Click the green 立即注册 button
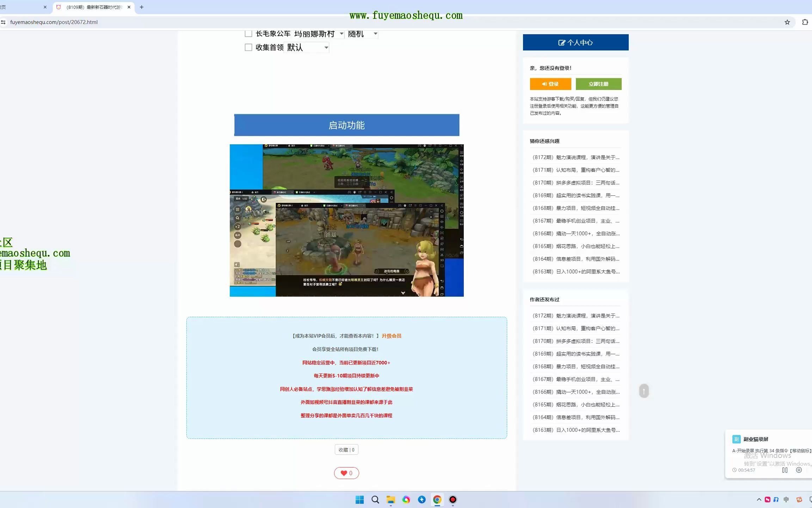This screenshot has width=812, height=508. (598, 84)
